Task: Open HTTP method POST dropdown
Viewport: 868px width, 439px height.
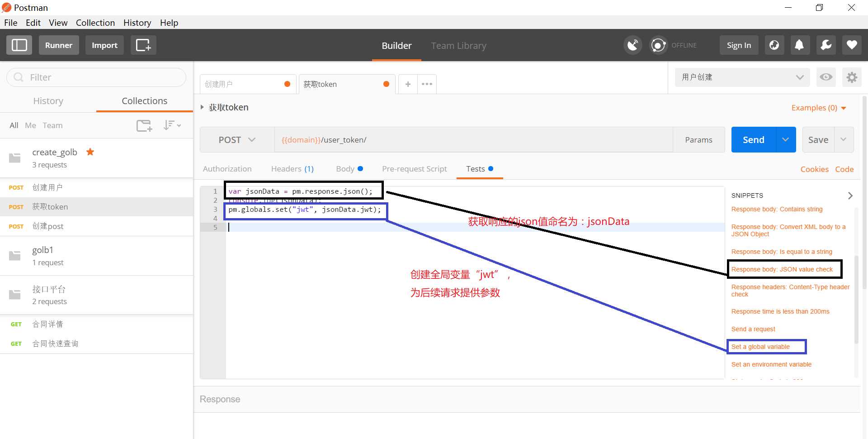Action: pyautogui.click(x=237, y=140)
